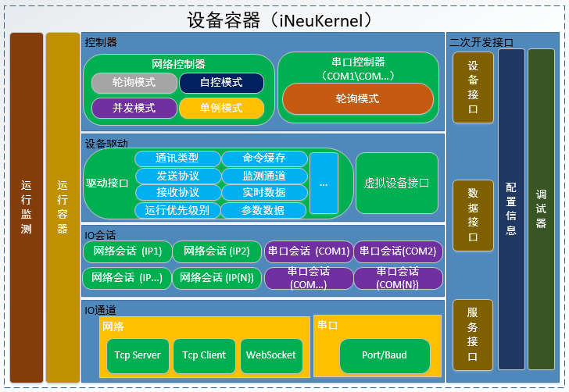
Task: Select the 命令缓存 box
Action: (x=263, y=159)
